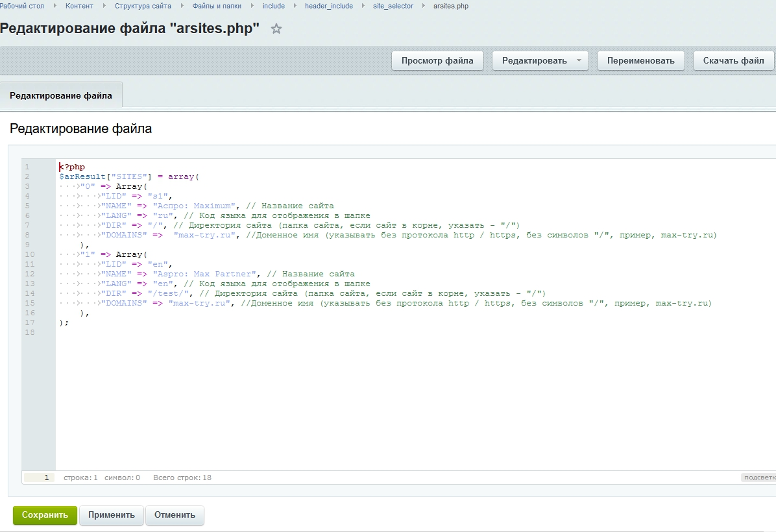Toggle syntax highlighting via "подсветка" label

pos(758,478)
